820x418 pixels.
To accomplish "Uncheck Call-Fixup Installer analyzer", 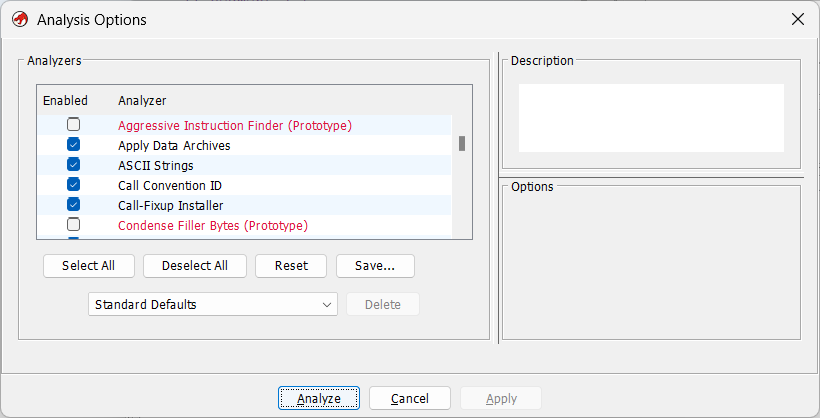I will (73, 205).
